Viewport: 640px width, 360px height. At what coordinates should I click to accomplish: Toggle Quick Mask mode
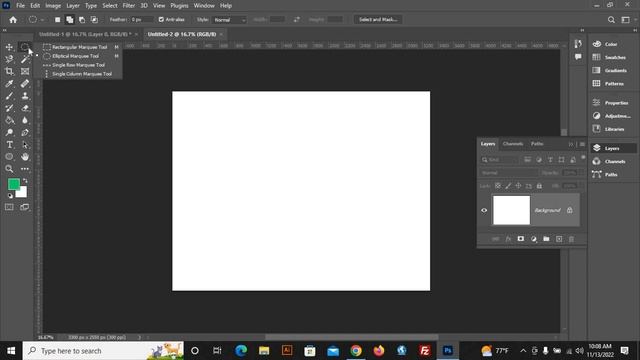pos(9,207)
